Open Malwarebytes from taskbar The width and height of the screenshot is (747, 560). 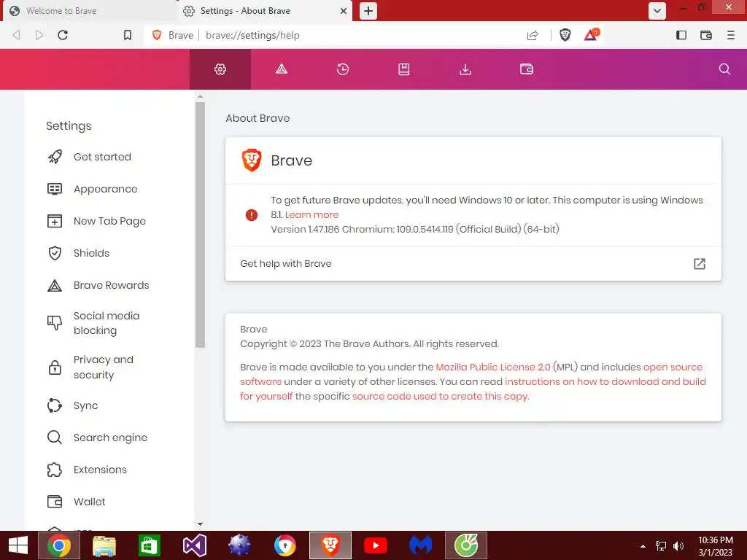[421, 545]
